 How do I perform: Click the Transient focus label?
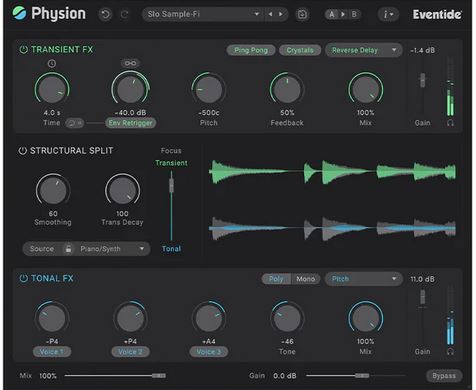tap(171, 163)
